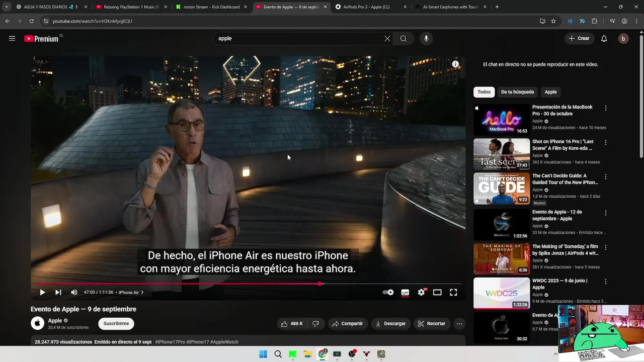Clear the search text with the X icon
The width and height of the screenshot is (644, 362).
387,39
